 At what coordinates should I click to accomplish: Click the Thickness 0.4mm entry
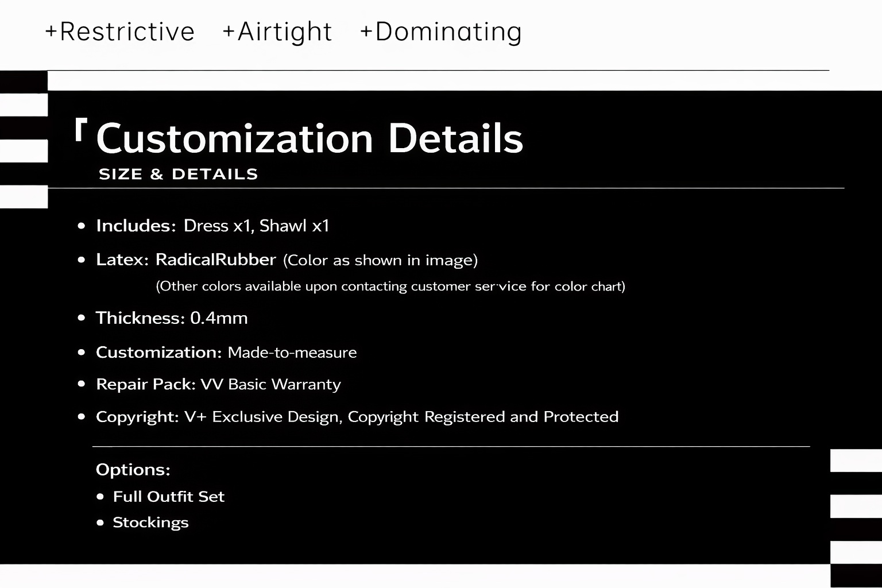click(x=172, y=318)
